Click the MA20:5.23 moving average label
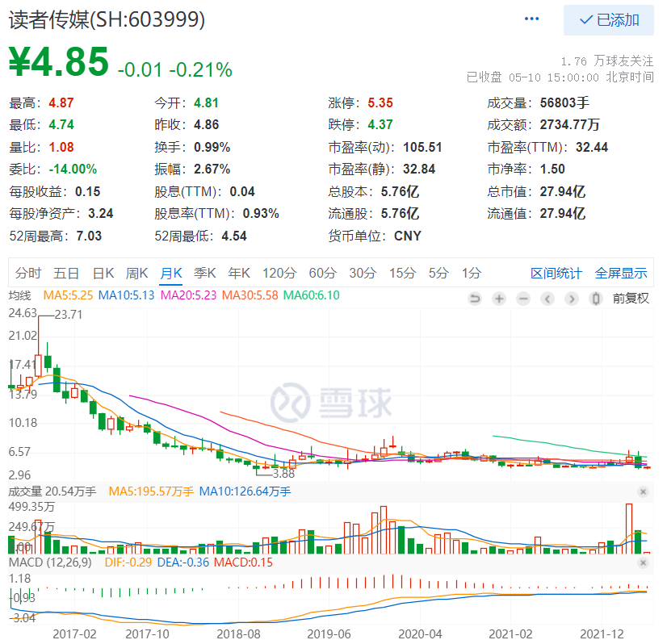 (188, 295)
